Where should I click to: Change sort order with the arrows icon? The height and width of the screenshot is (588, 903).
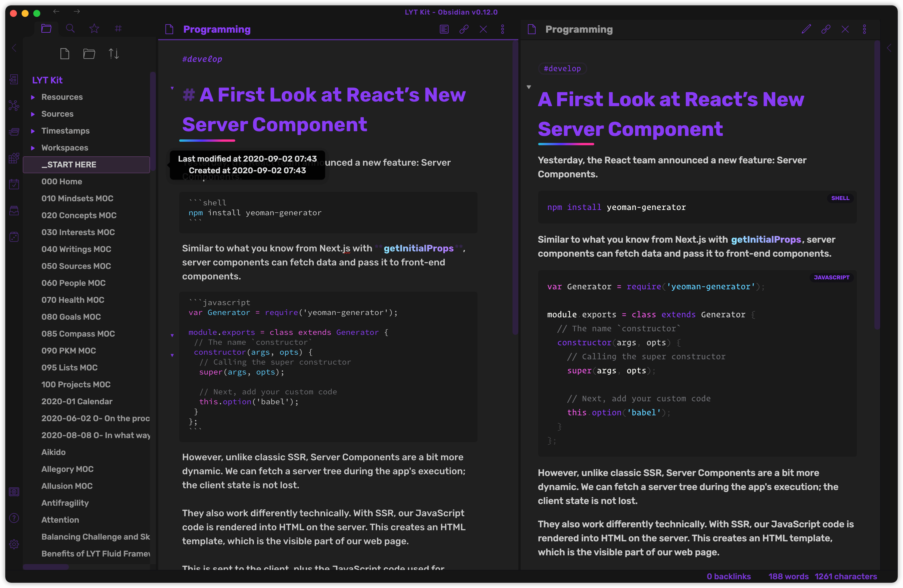point(114,54)
